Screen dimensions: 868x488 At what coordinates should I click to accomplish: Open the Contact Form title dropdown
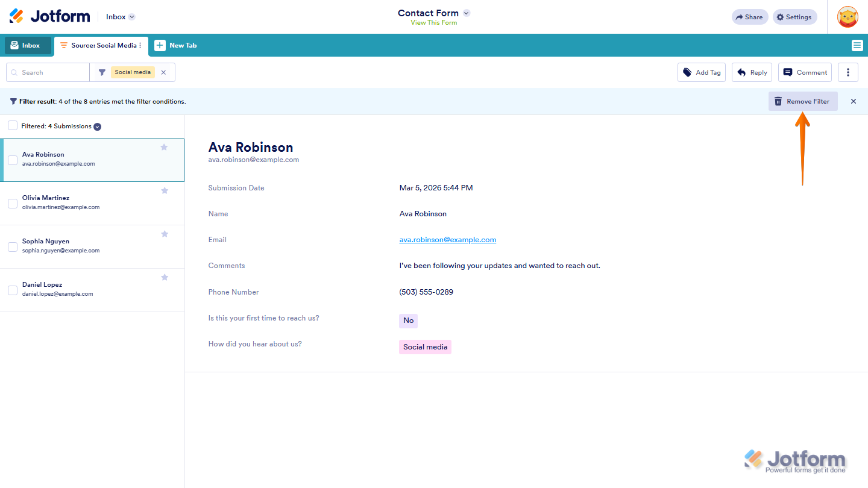(x=466, y=12)
